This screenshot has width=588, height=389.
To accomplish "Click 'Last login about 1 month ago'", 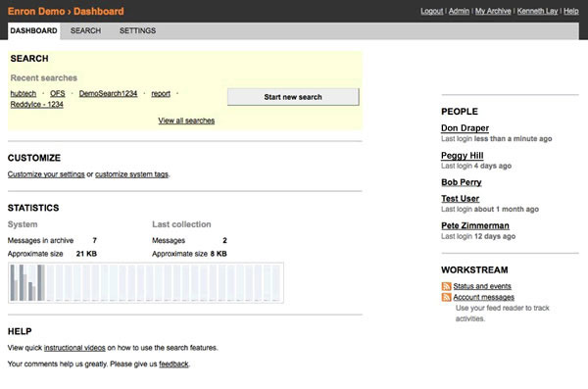I will [490, 210].
